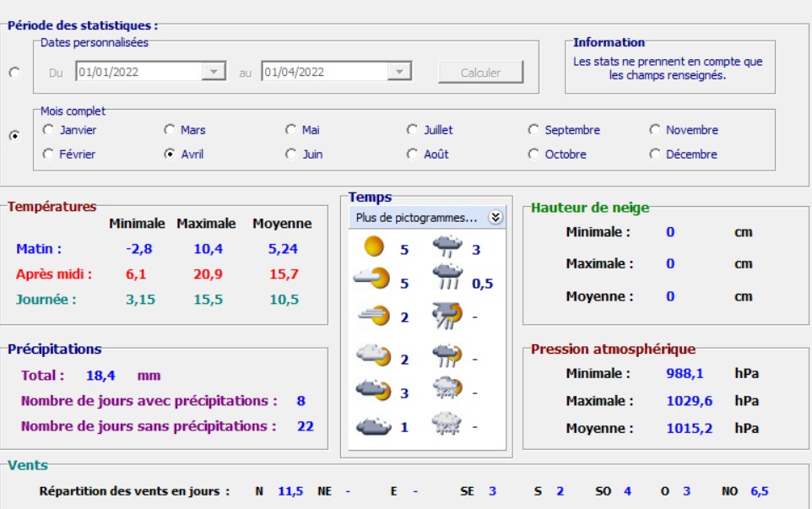812x509 pixels.
Task: Click the afternoon maximum temperature 20,9
Action: click(208, 274)
